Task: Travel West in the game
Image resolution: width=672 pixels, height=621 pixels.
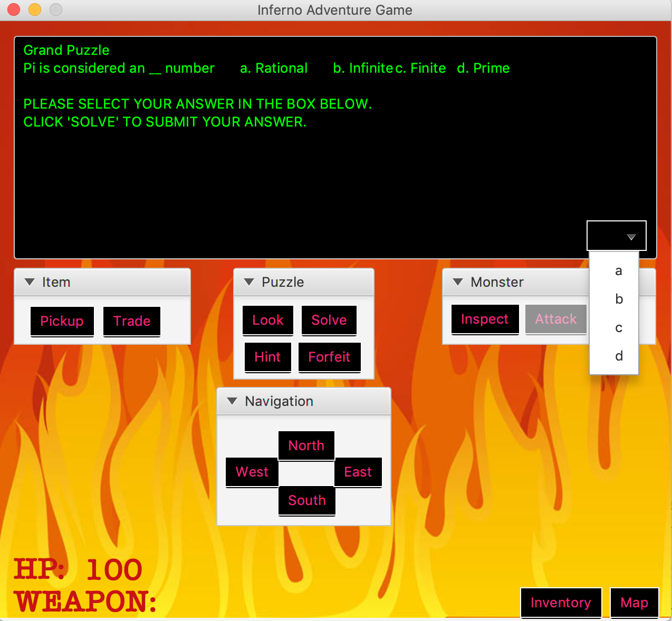Action: click(252, 472)
